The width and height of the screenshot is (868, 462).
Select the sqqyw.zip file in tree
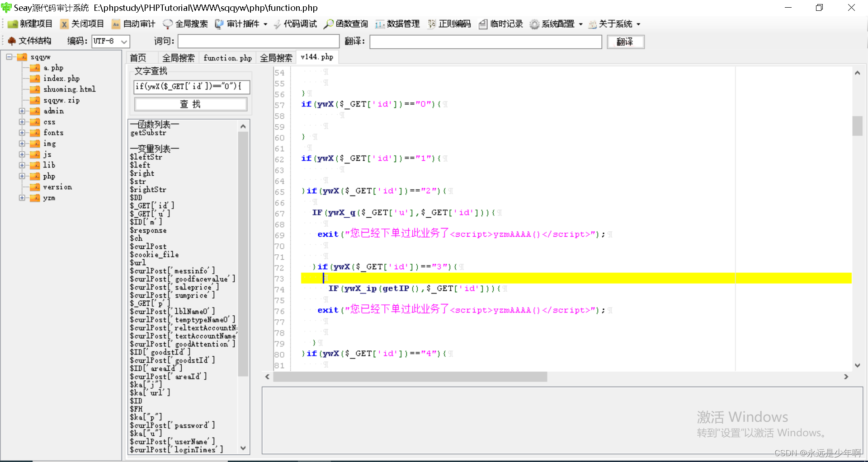(x=61, y=100)
